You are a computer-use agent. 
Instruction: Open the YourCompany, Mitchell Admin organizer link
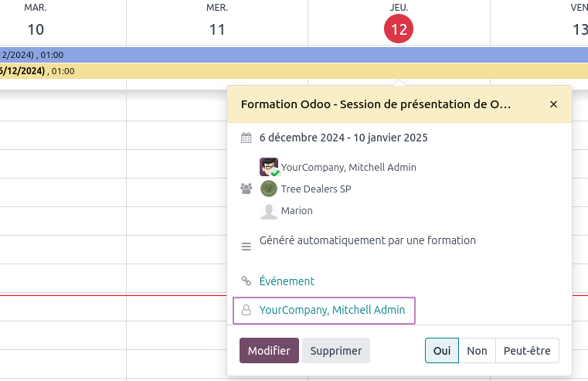pyautogui.click(x=332, y=310)
